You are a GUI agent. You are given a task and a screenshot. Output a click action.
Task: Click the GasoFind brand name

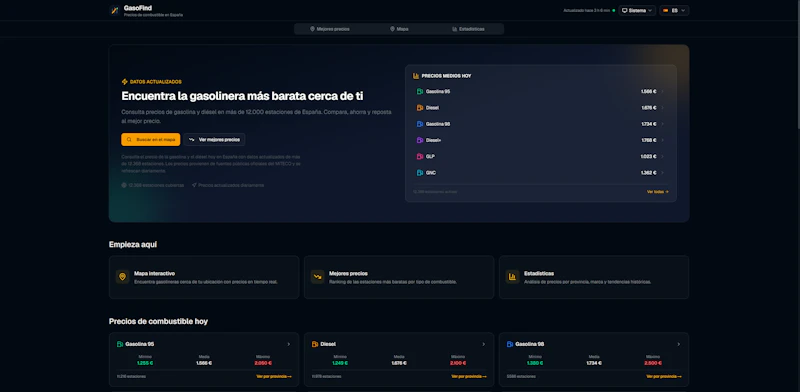coord(138,8)
